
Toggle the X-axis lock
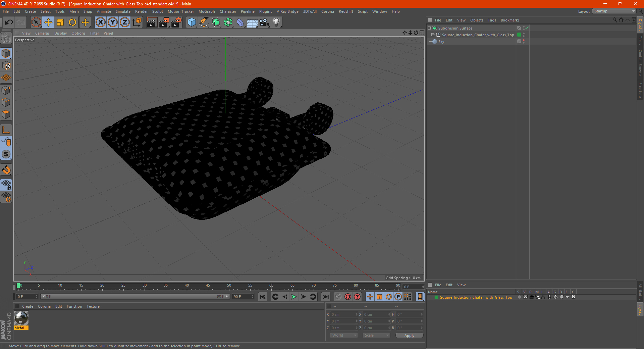(x=100, y=22)
